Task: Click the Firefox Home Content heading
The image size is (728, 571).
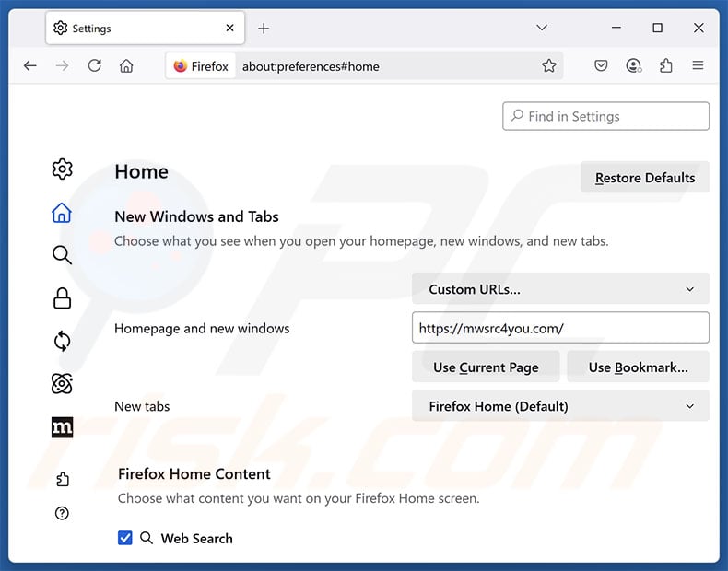Action: (x=194, y=473)
